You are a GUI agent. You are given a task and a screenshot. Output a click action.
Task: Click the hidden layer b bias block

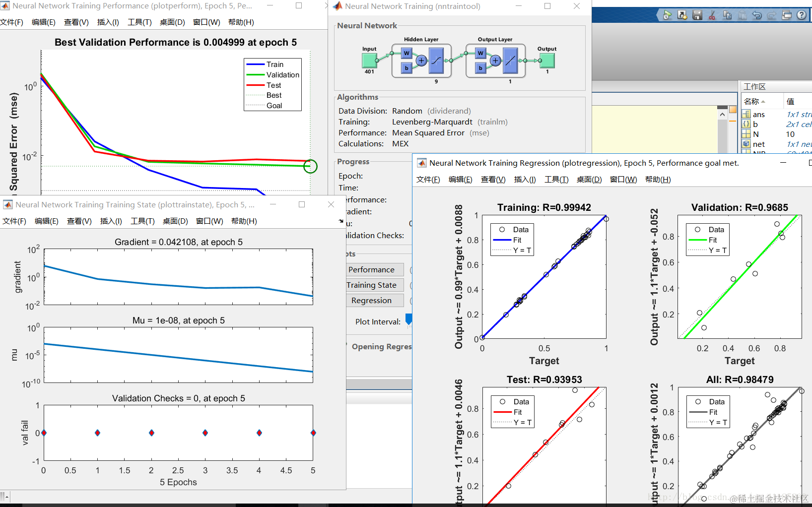point(406,68)
